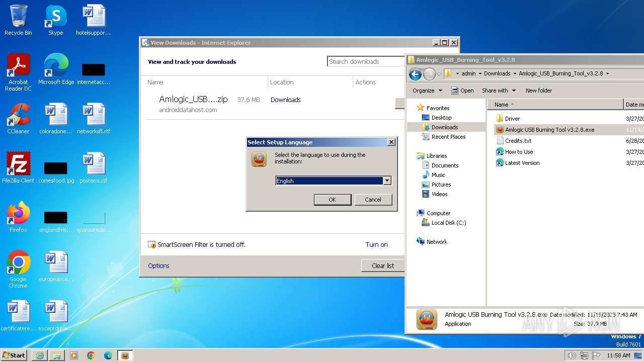Image resolution: width=644 pixels, height=362 pixels.
Task: Open Options link in View Downloads
Action: coord(158,266)
